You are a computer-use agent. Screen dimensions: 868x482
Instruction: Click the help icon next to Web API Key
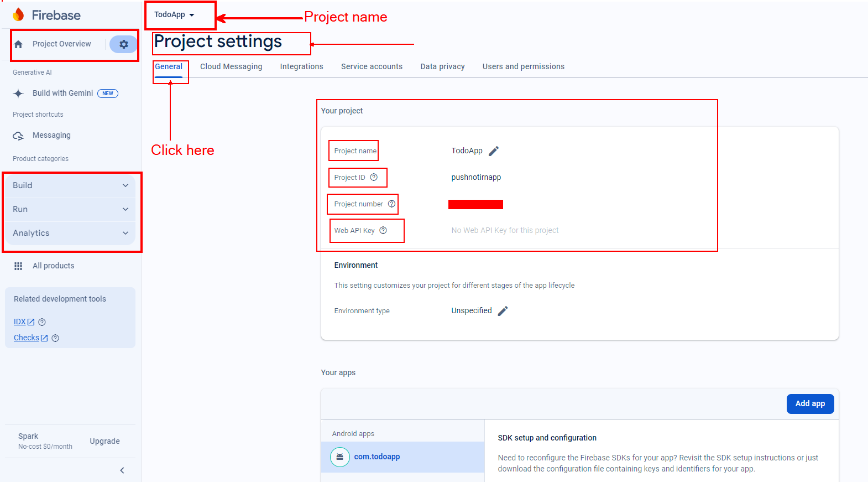(x=383, y=231)
